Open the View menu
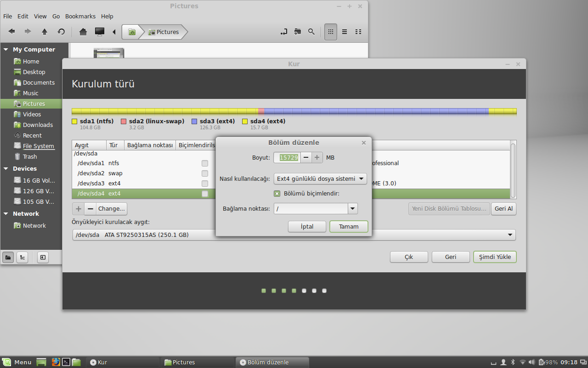 point(40,16)
